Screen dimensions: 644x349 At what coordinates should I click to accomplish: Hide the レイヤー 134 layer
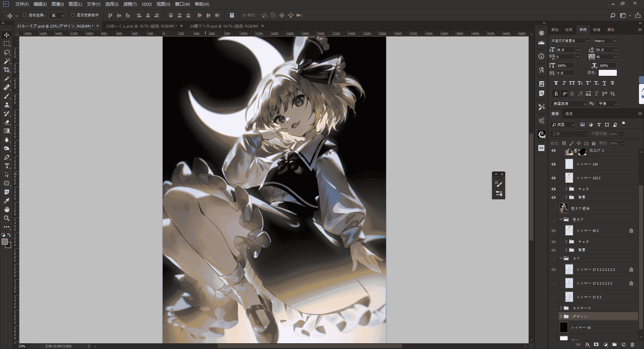(x=554, y=164)
